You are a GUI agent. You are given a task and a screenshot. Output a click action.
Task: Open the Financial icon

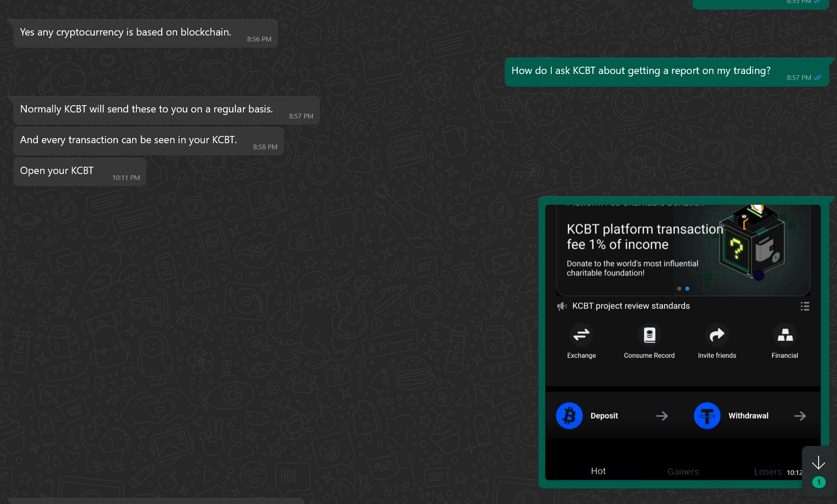point(785,335)
